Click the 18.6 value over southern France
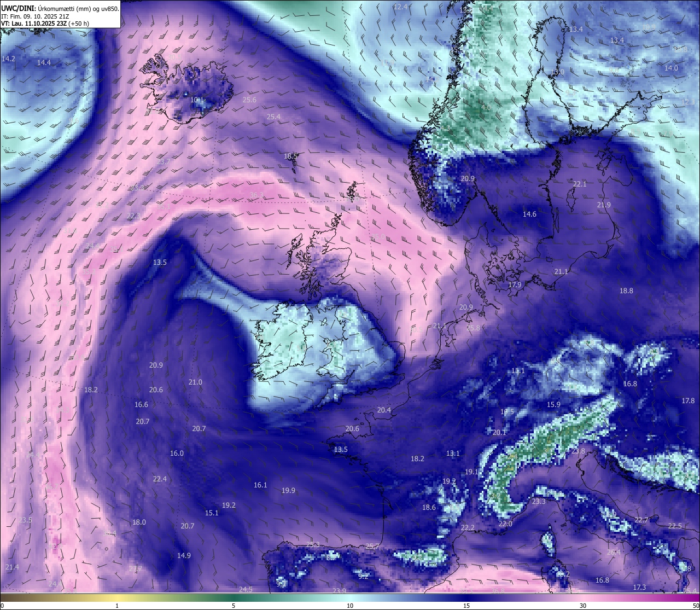Image resolution: width=700 pixels, height=610 pixels. click(x=429, y=508)
